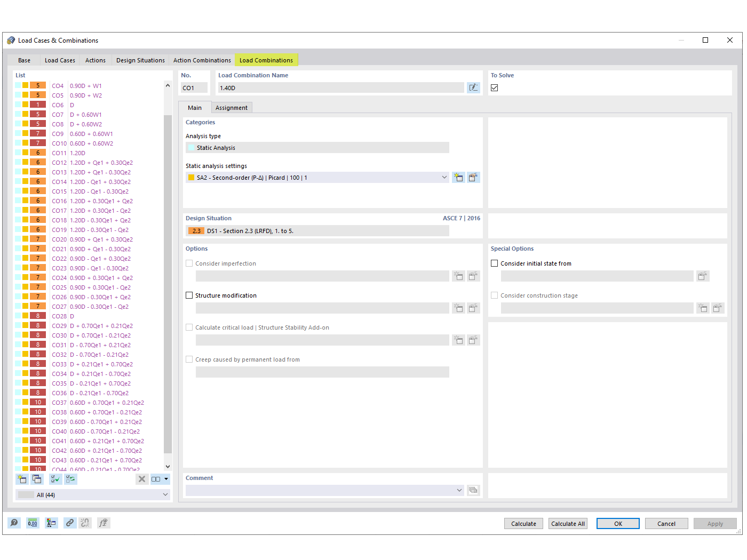Click the edit icon in the initial state row
The width and height of the screenshot is (747, 560).
tap(703, 276)
